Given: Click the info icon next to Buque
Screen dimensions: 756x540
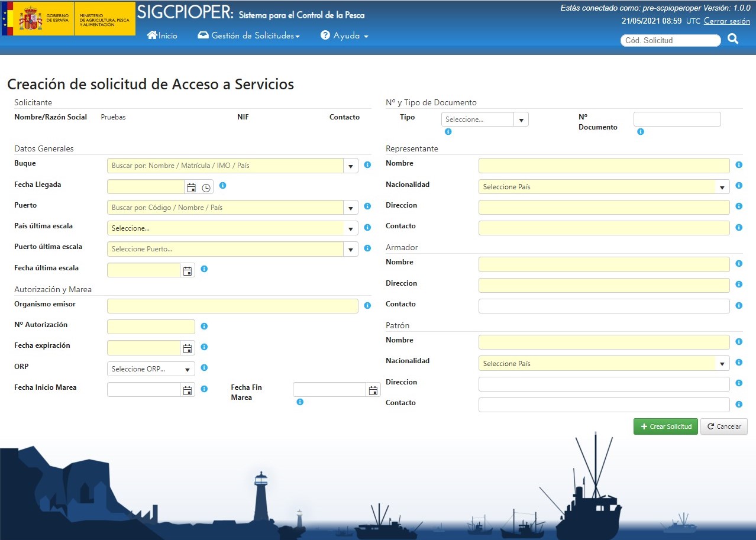Looking at the screenshot, I should pos(367,165).
